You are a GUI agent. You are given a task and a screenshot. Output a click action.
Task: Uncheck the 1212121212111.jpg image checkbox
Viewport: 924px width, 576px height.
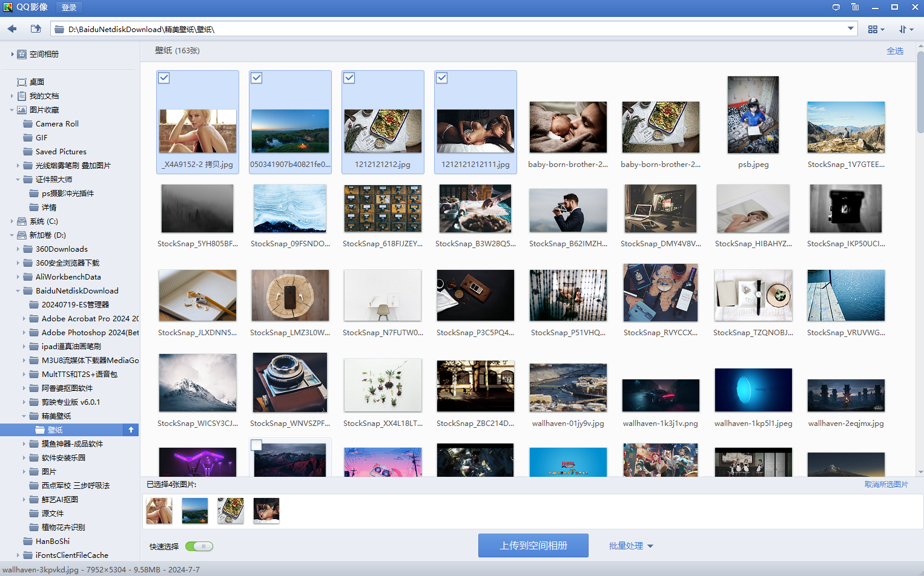[442, 78]
